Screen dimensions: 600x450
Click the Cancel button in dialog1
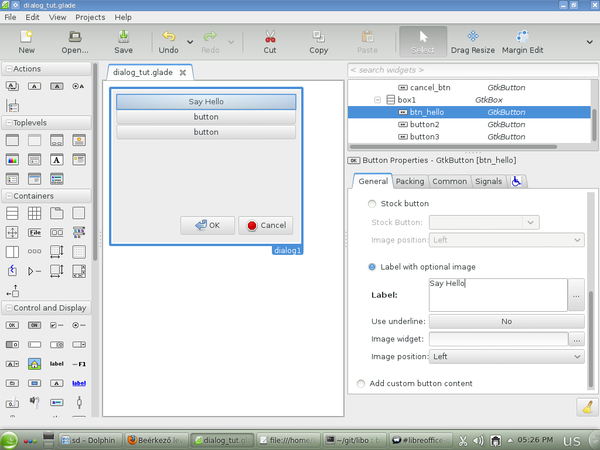click(x=266, y=225)
